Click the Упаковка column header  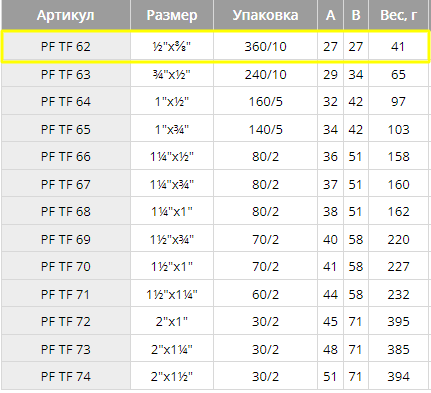tap(265, 15)
